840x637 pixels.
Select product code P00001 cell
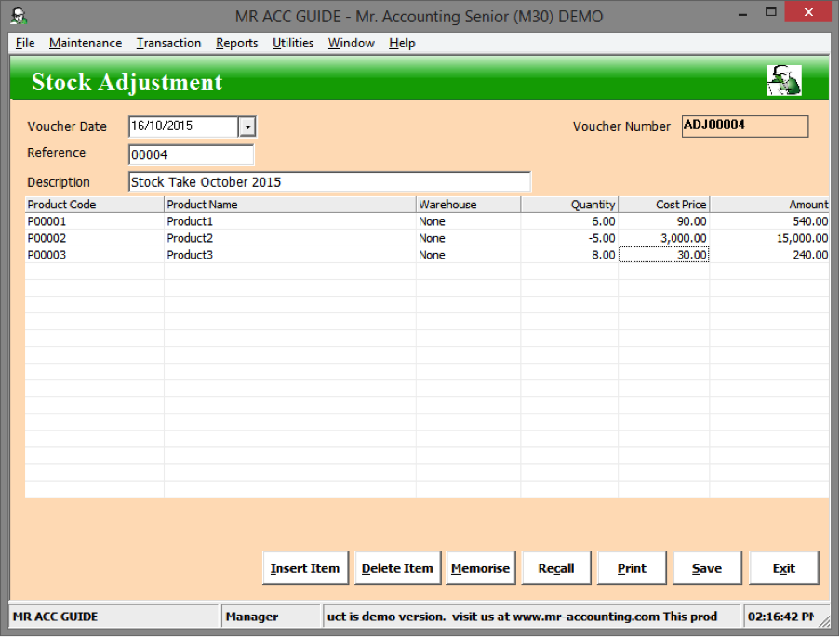pos(94,221)
